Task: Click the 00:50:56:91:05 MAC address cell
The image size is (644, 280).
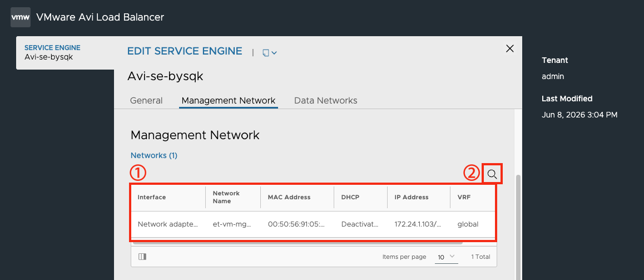Action: coord(296,224)
